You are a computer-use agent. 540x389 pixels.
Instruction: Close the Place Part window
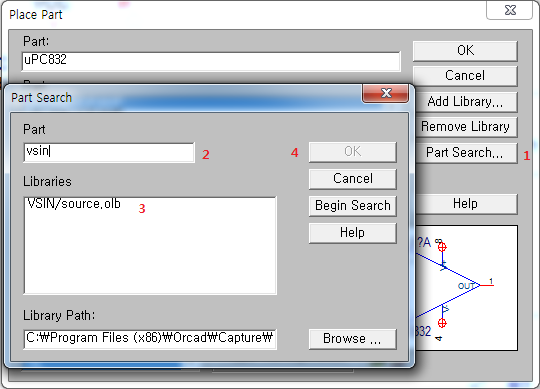point(510,10)
